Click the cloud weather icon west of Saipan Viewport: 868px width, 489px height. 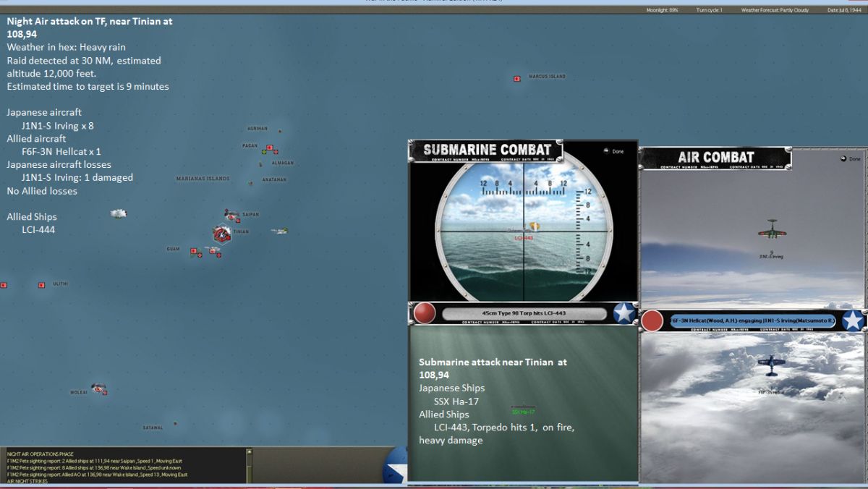pyautogui.click(x=118, y=213)
